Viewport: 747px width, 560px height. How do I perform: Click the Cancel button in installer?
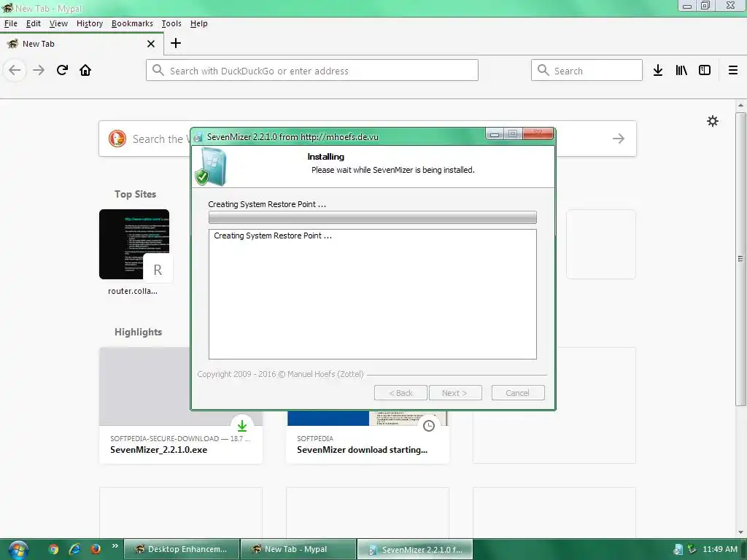click(x=518, y=393)
